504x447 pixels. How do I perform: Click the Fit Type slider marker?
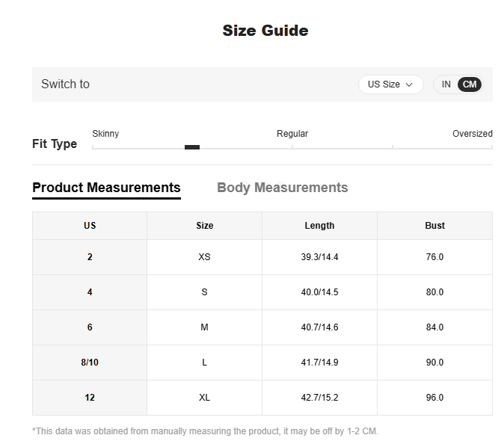tap(192, 147)
